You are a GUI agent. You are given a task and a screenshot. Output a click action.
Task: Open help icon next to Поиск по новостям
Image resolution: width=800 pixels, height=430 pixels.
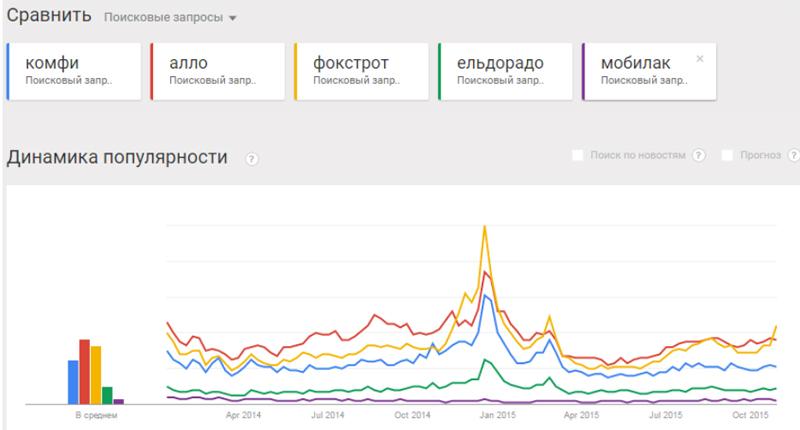[x=699, y=156]
